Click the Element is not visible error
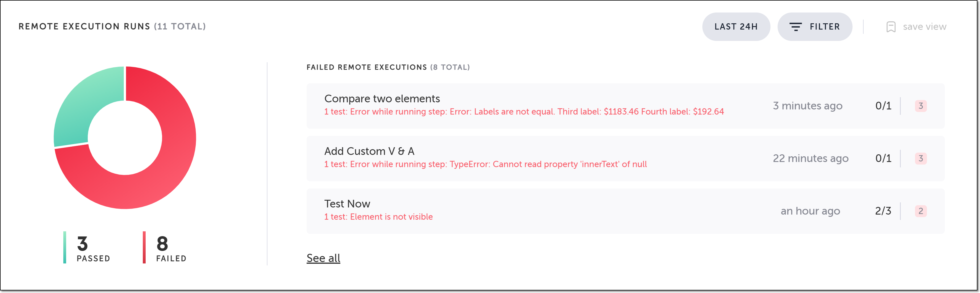The image size is (980, 293). pos(378,217)
